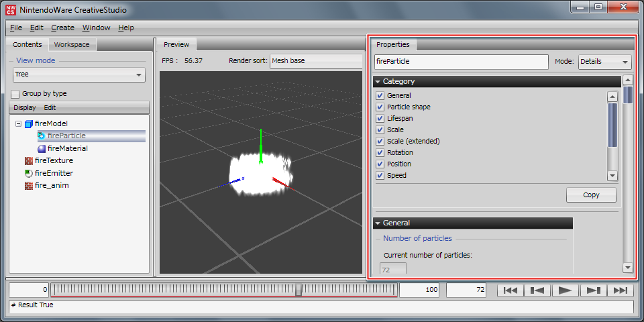Open the Edit menu in Contents panel

[x=50, y=108]
